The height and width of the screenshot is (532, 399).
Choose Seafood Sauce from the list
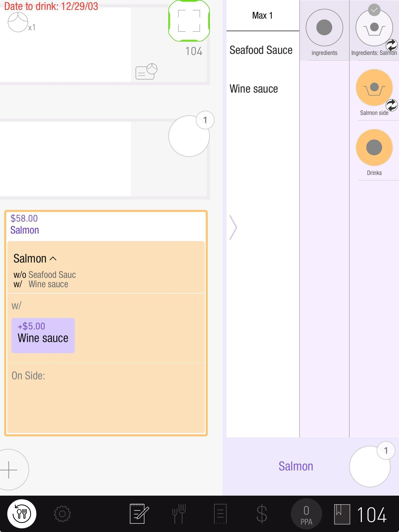coord(261,50)
